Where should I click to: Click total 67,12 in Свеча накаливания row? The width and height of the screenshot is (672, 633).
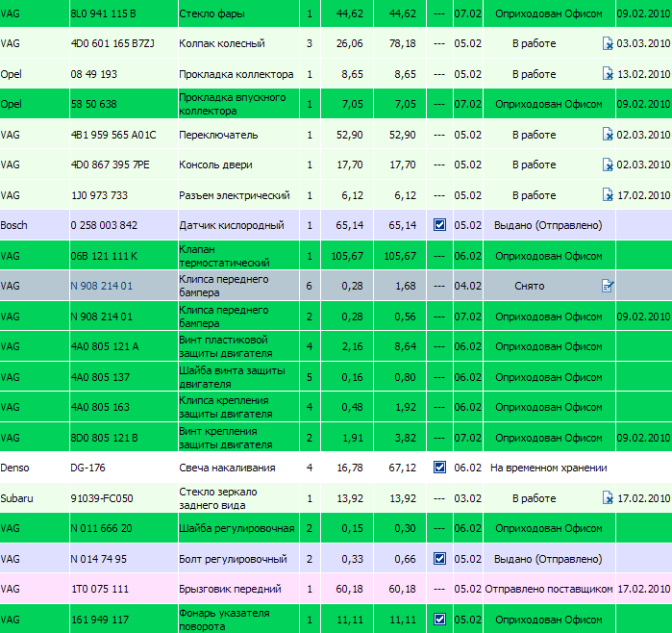(403, 468)
